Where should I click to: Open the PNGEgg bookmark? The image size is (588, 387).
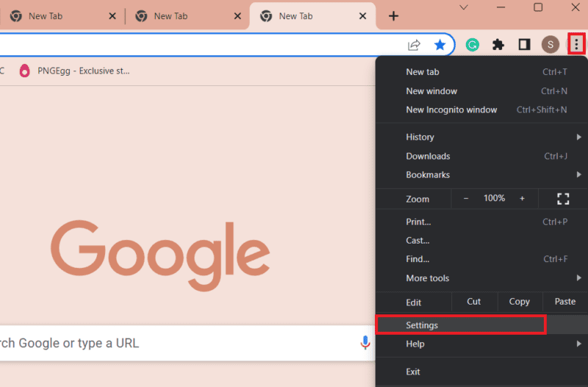[75, 71]
